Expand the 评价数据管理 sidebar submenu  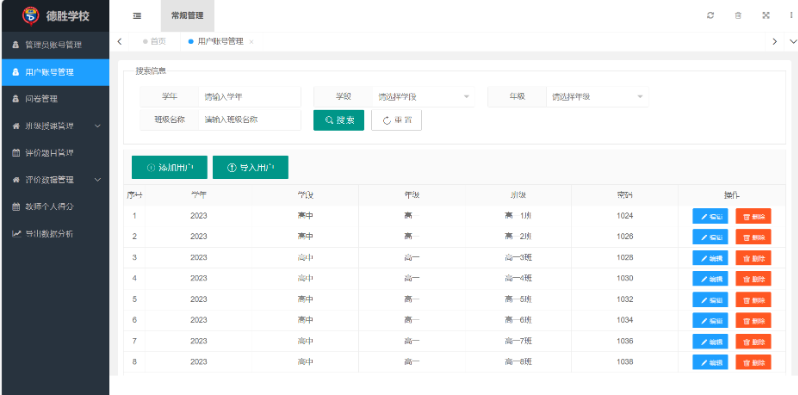pos(54,180)
